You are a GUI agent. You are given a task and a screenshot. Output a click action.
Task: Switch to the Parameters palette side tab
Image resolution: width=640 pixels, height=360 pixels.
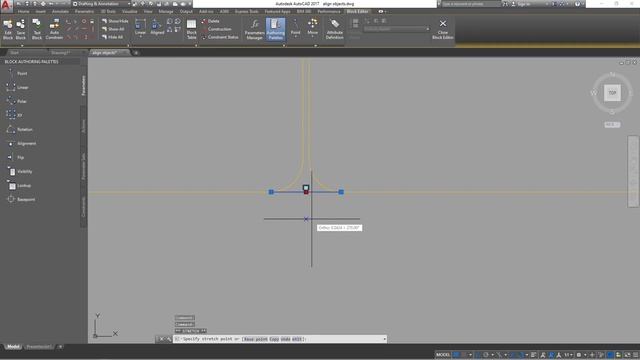pyautogui.click(x=84, y=86)
